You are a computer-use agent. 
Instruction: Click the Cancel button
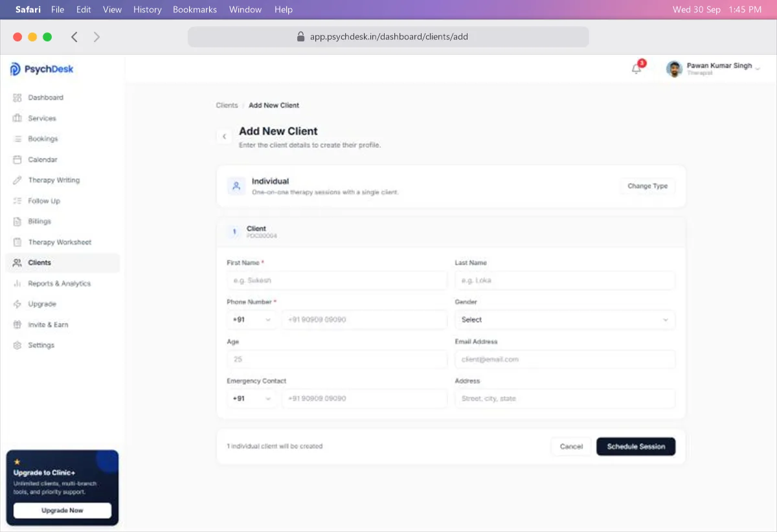(x=571, y=447)
